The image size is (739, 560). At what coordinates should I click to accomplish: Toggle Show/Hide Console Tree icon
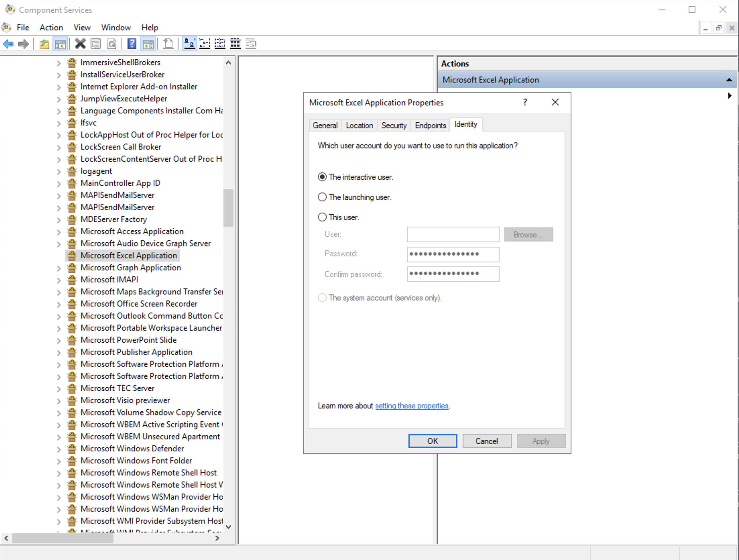tap(60, 44)
